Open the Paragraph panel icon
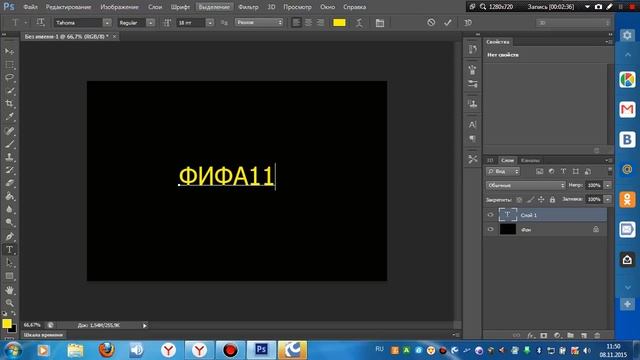 coord(473,139)
